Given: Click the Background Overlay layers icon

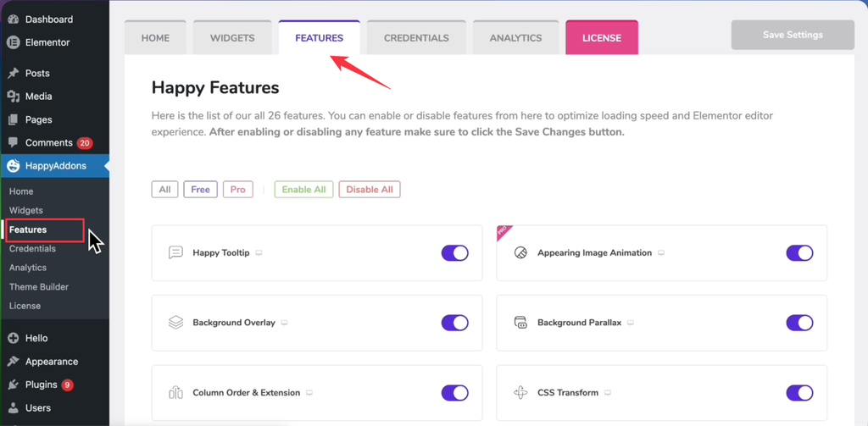Looking at the screenshot, I should (175, 323).
